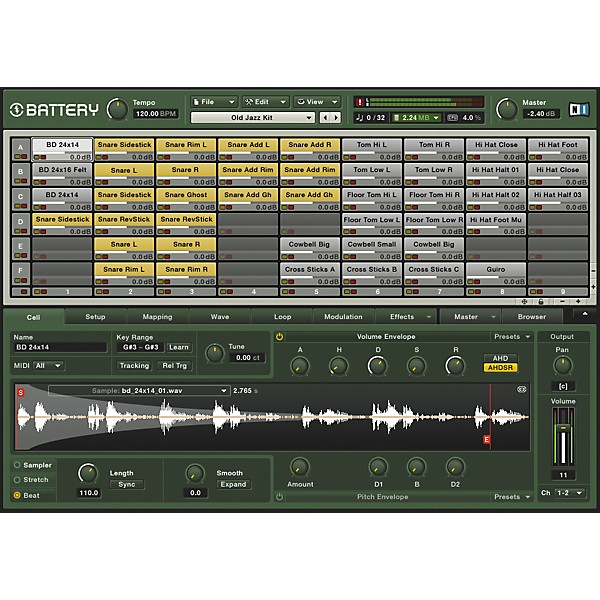Collapse the edit pane with up arrow
The height and width of the screenshot is (600, 600).
tap(584, 314)
